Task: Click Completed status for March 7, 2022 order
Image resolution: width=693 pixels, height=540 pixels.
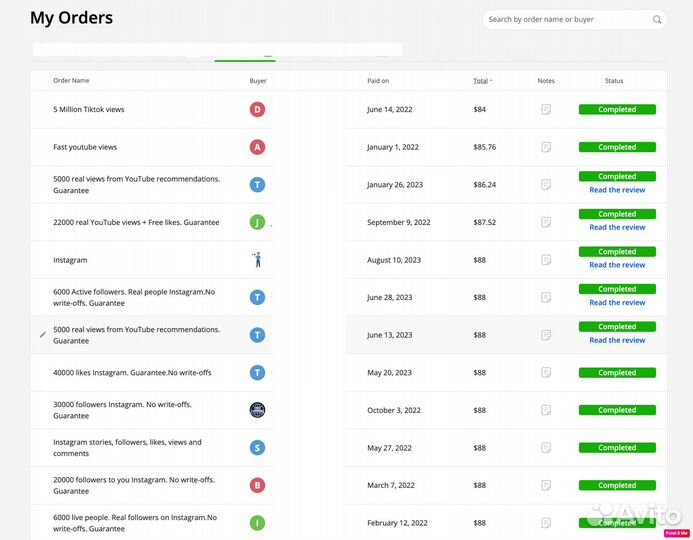Action: tap(617, 485)
